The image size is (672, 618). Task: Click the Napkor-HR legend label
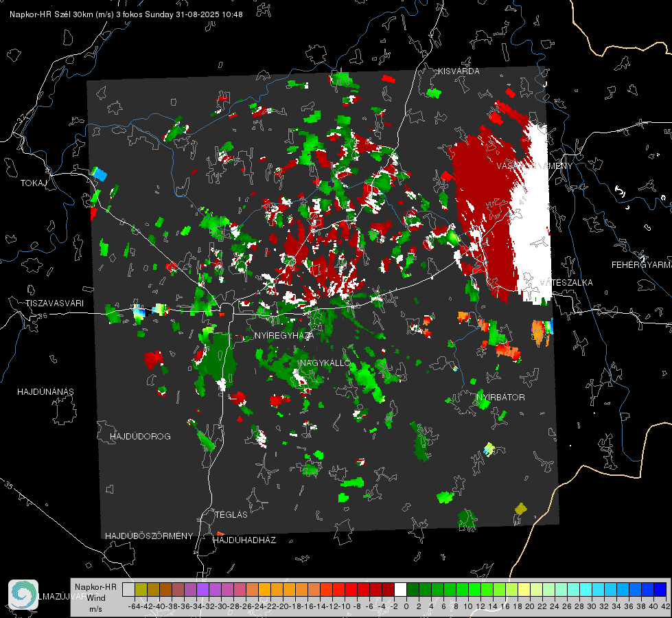click(x=95, y=586)
